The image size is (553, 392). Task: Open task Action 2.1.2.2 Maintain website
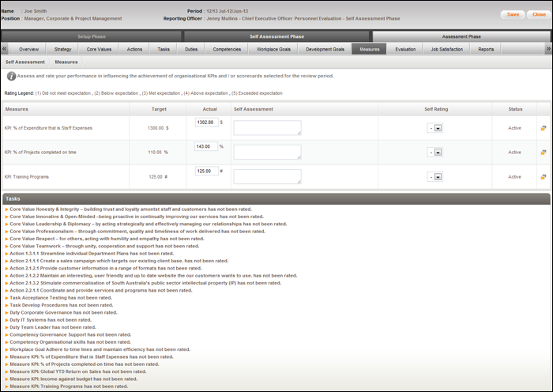(x=153, y=276)
